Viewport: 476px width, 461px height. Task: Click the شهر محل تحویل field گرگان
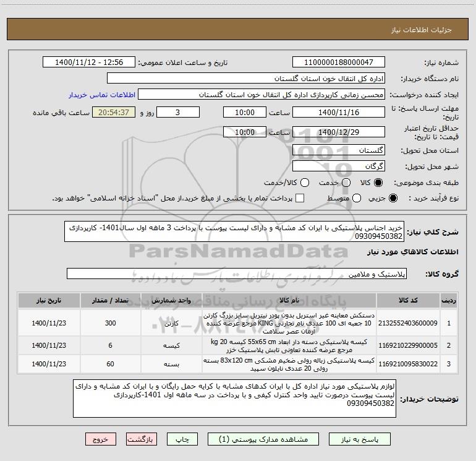pos(339,166)
